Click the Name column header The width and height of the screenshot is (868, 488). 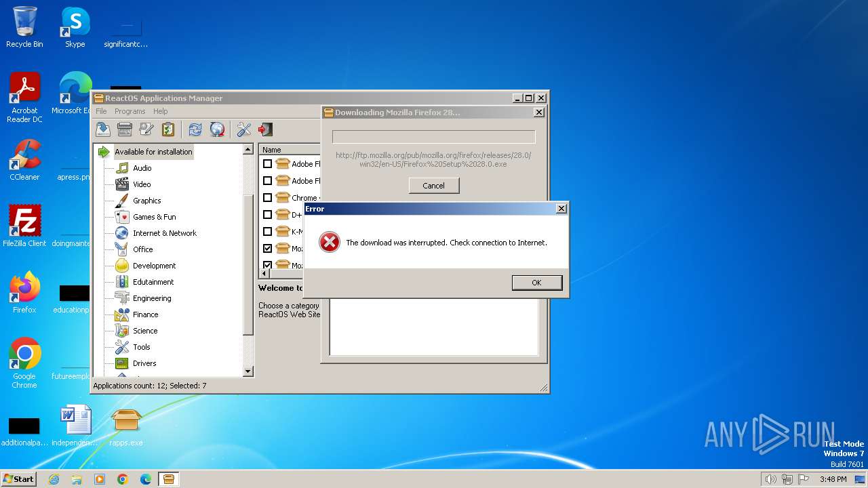[x=290, y=150]
